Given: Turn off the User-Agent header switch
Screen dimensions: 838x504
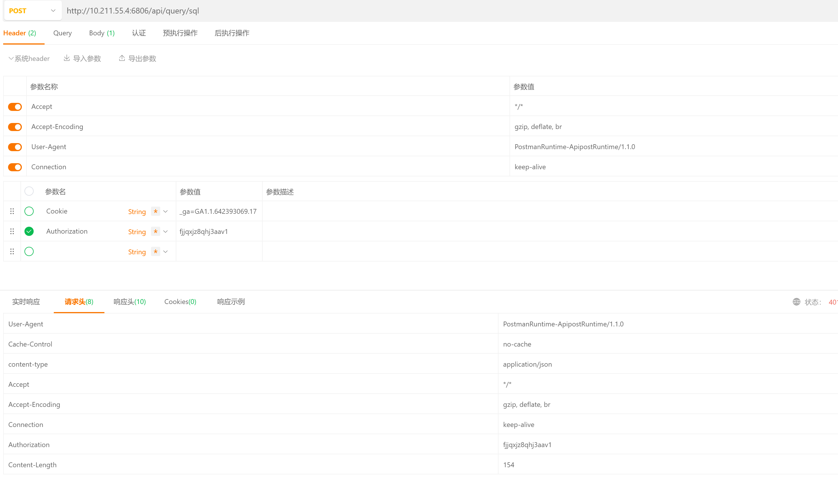Looking at the screenshot, I should 15,147.
